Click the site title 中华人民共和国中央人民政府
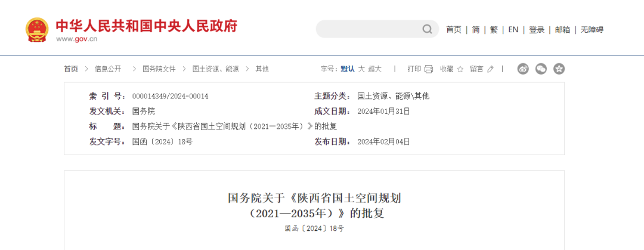Screen dimensions: 644x250 [147, 26]
